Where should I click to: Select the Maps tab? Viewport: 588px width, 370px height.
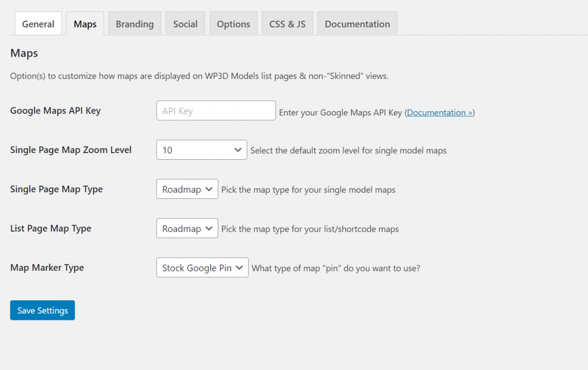point(85,23)
